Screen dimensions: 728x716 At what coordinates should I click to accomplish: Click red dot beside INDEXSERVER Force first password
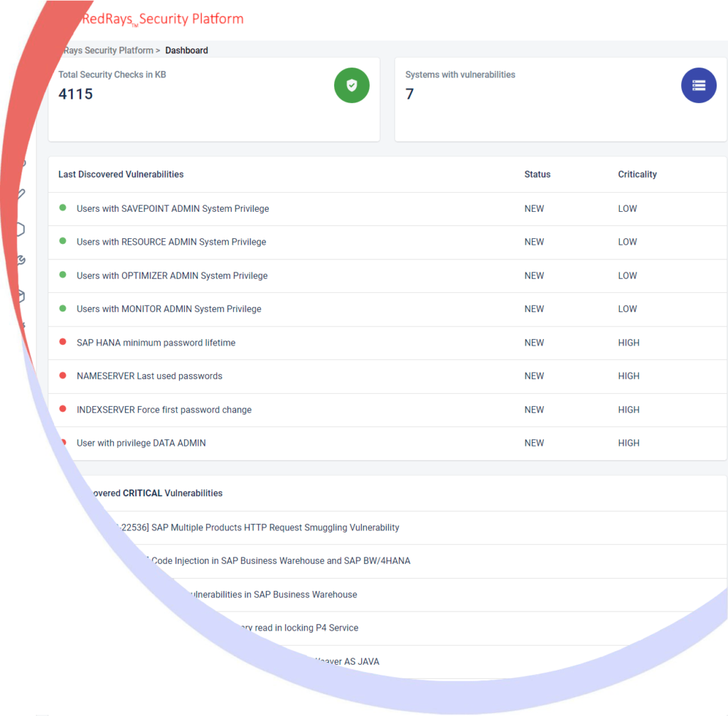coord(63,409)
